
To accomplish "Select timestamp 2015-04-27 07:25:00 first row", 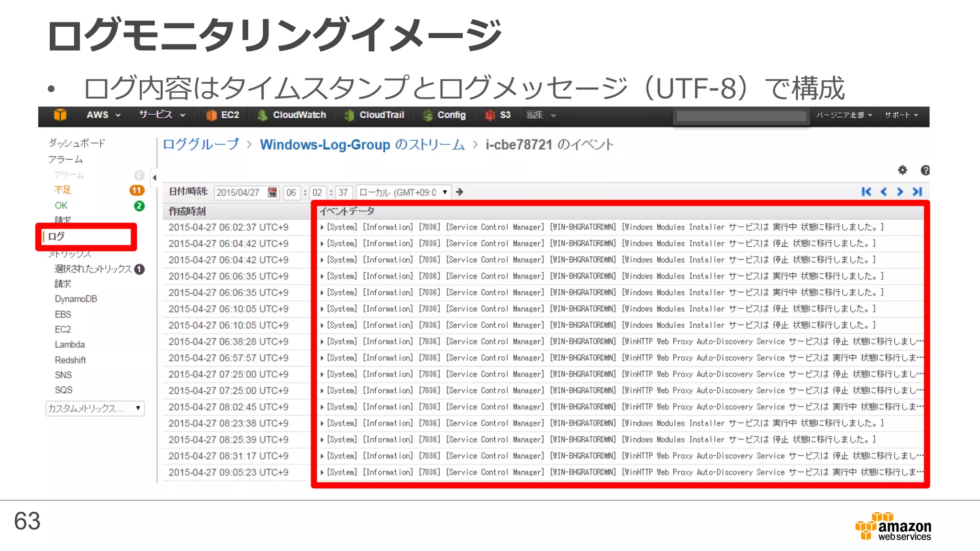I will pos(228,374).
